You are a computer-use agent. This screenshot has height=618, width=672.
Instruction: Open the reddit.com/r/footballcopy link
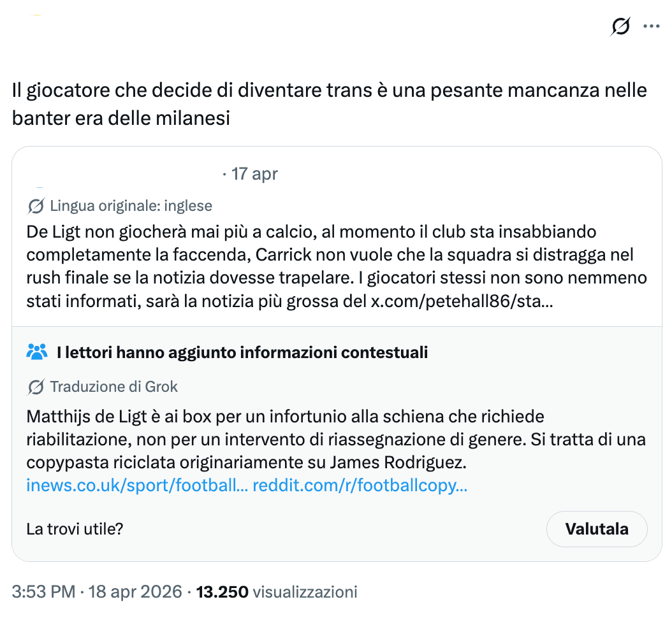point(360,486)
